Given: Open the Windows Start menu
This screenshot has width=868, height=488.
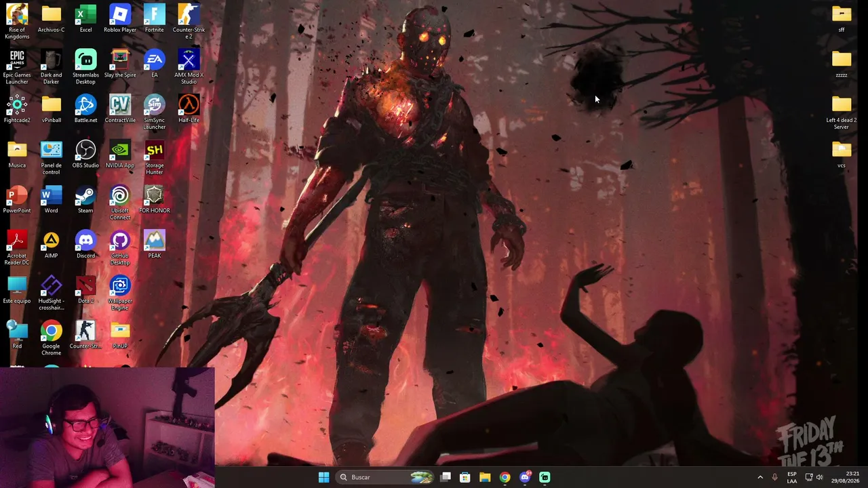Looking at the screenshot, I should tap(323, 477).
